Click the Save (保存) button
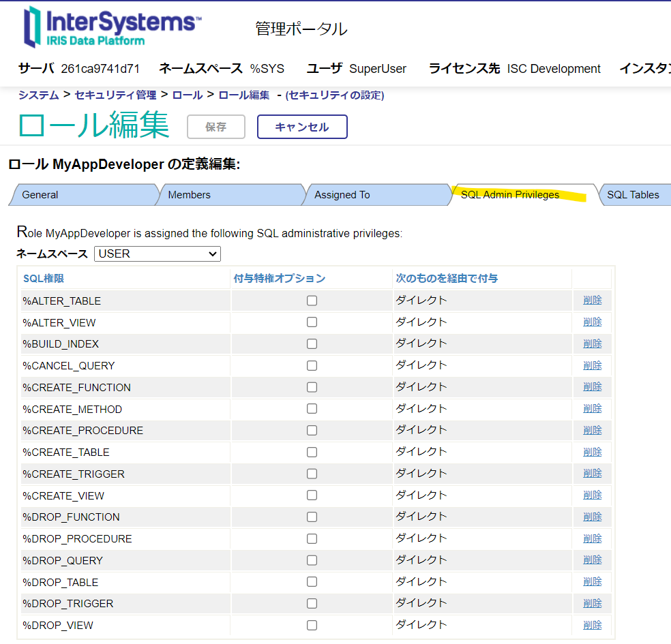Image resolution: width=671 pixels, height=644 pixels. pos(215,127)
